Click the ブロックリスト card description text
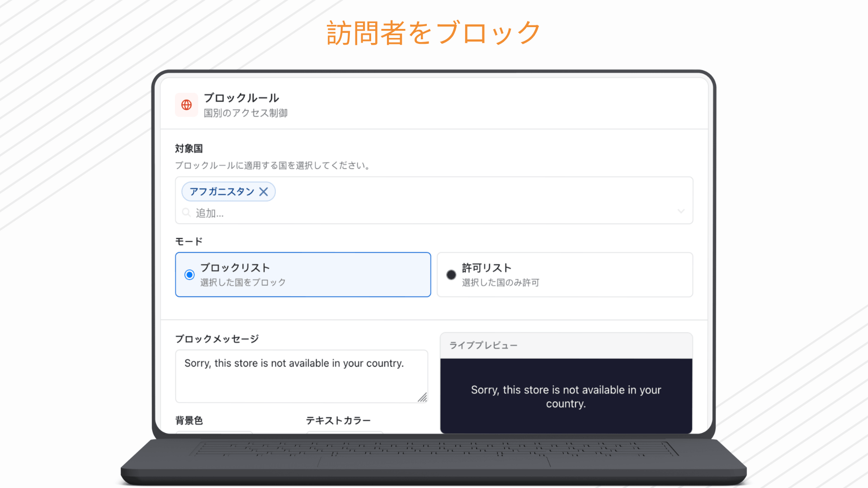The height and width of the screenshot is (488, 868). tap(243, 282)
